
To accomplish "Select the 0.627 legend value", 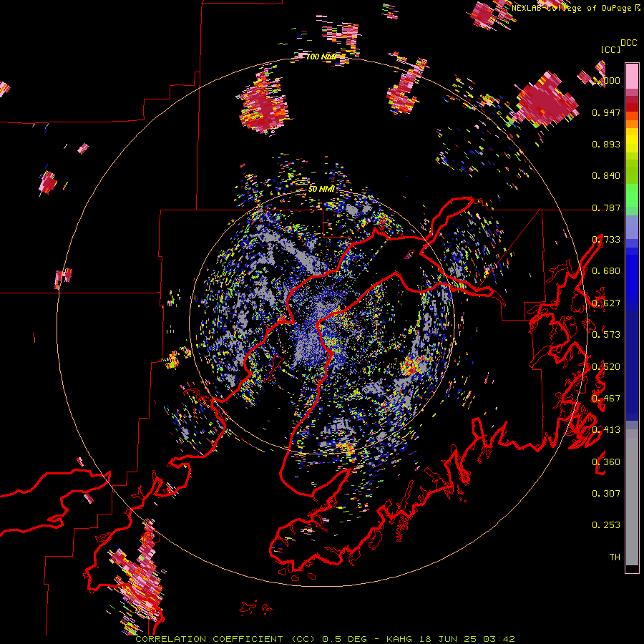I will pos(606,303).
